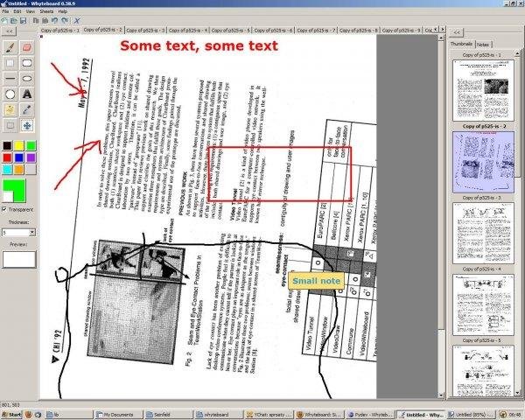Collapse the right thumbnails panel with << button

[457, 32]
